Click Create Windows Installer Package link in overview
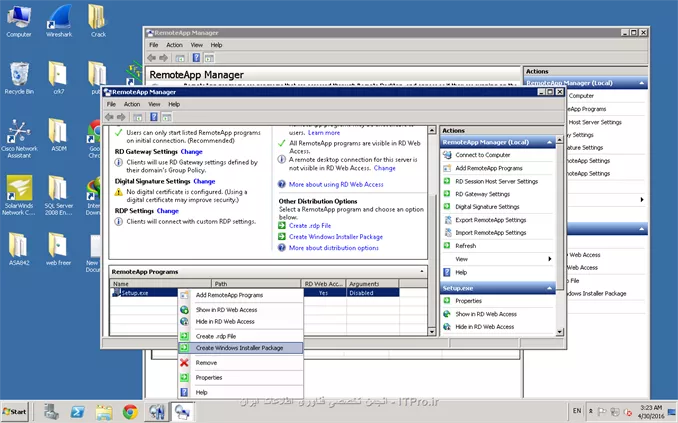Viewport: 678px width, 423px height. (336, 237)
